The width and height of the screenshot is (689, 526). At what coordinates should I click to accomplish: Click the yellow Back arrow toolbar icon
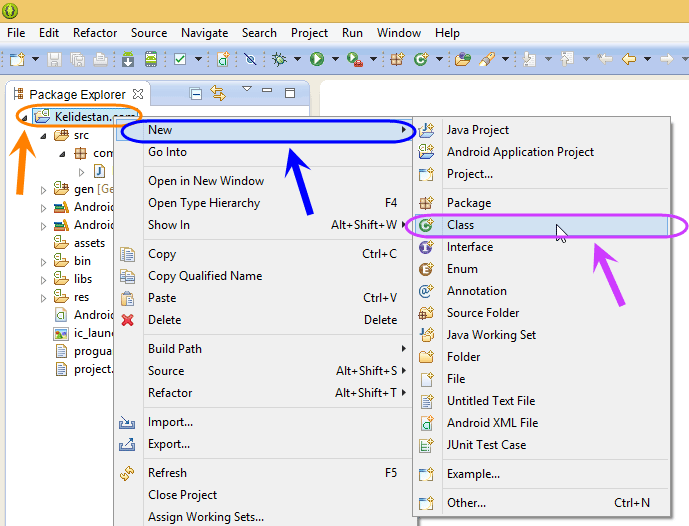pos(629,59)
